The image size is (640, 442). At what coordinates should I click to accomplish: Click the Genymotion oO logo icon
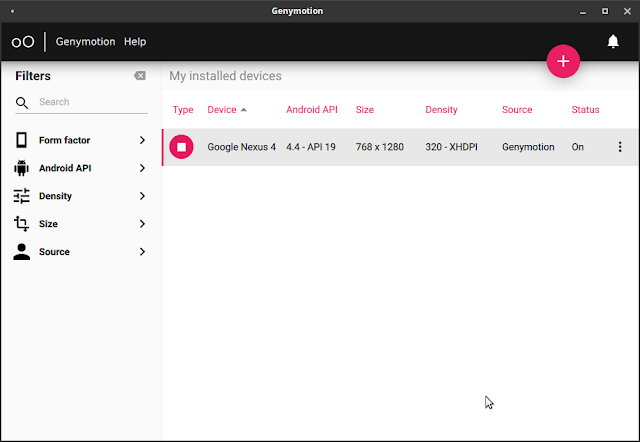point(23,42)
